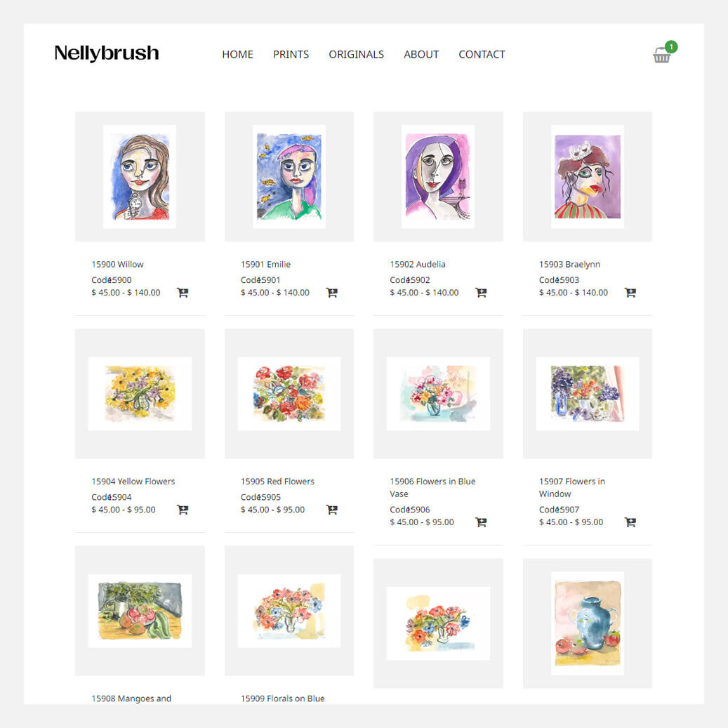Add 15905 Red Flowers to cart
This screenshot has height=728, width=728.
tap(332, 510)
